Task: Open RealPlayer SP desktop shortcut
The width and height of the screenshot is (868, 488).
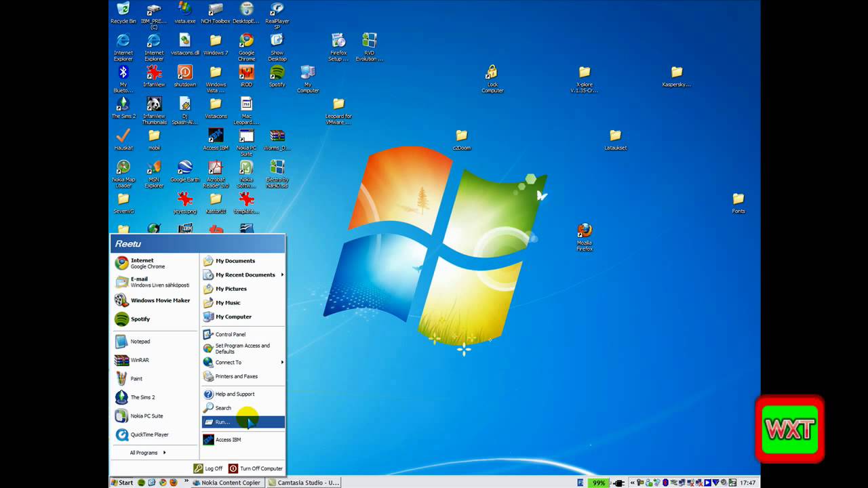Action: coord(277,15)
